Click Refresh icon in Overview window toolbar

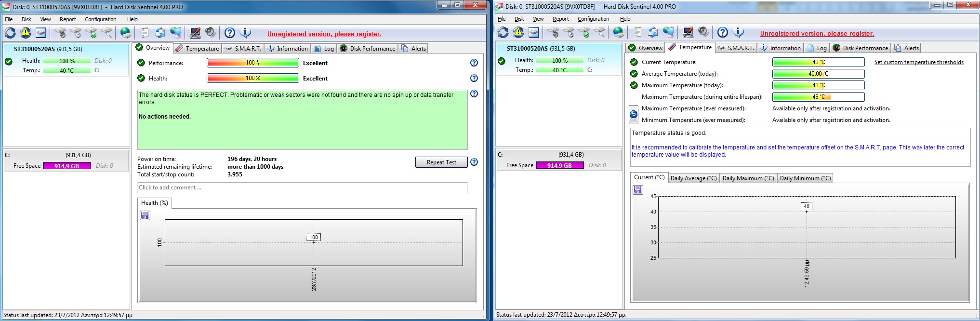10,33
